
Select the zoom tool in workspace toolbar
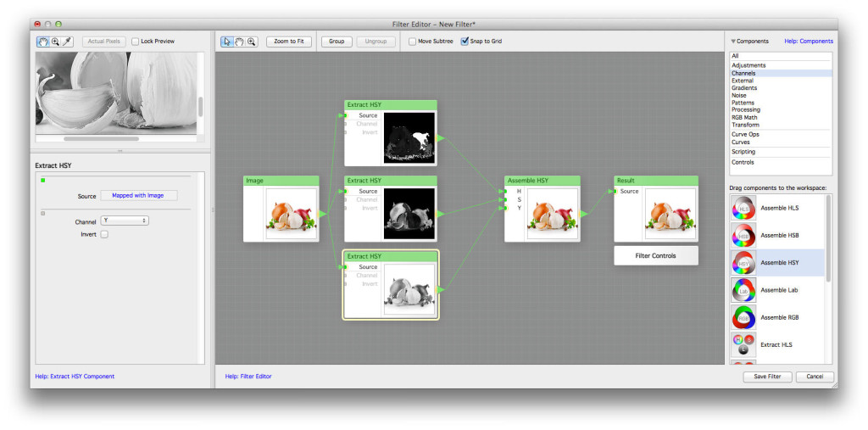251,42
